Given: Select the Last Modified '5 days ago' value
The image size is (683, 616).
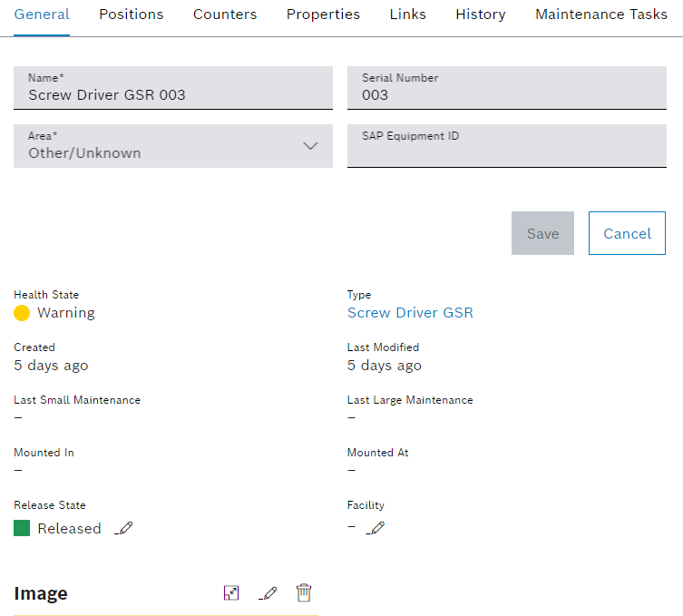Looking at the screenshot, I should (x=385, y=365).
